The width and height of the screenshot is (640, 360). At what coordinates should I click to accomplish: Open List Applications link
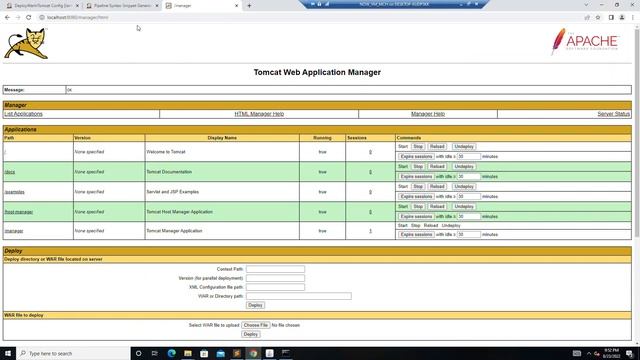(x=24, y=114)
